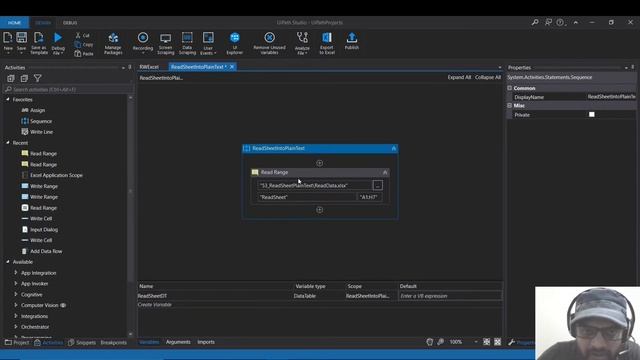Expand the Cognitive category

pyautogui.click(x=16, y=294)
